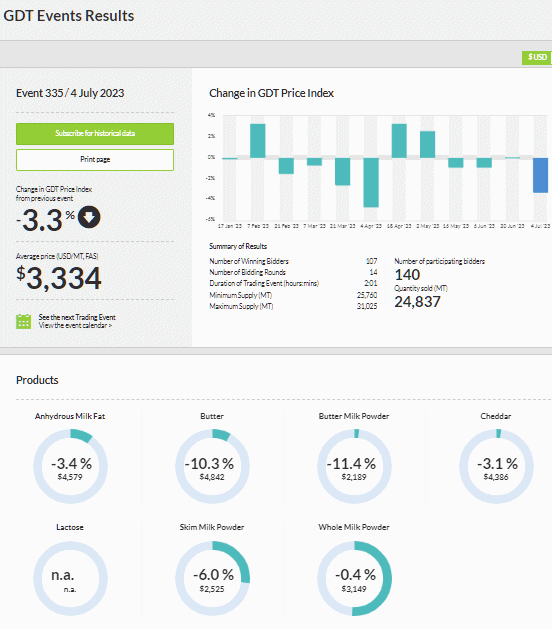Click trading duration value 2:01
Screen dimensions: 552x629
[371, 284]
